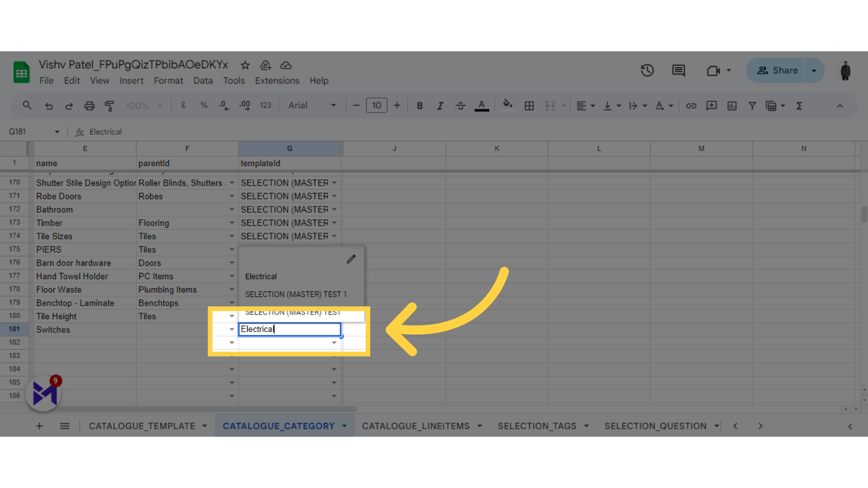The height and width of the screenshot is (488, 868).
Task: Insert a link
Action: (x=691, y=106)
